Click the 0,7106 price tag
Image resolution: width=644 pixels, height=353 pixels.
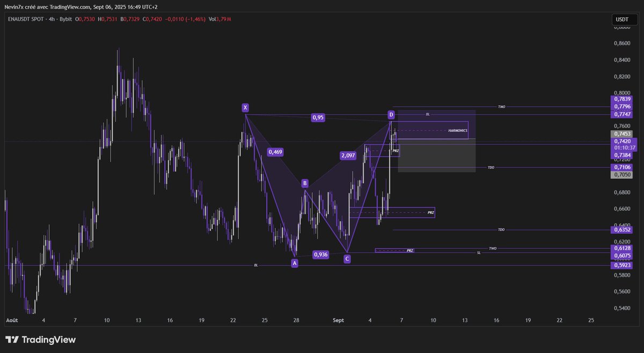[x=622, y=167]
